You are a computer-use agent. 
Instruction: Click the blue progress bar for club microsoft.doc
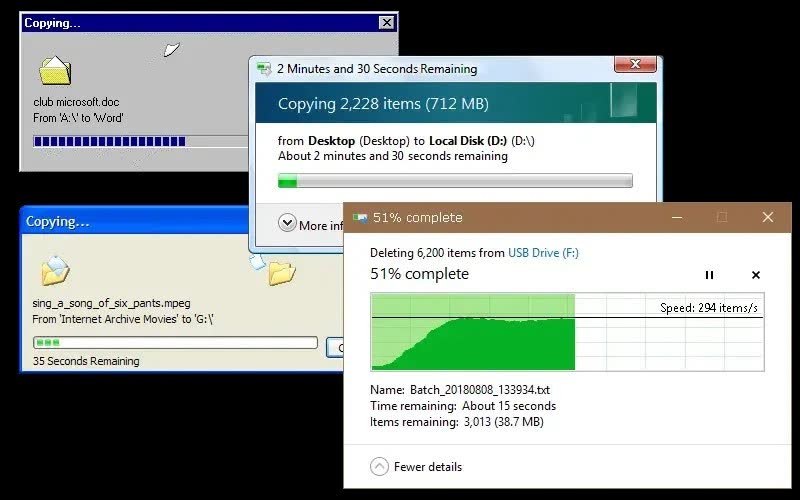pos(140,141)
